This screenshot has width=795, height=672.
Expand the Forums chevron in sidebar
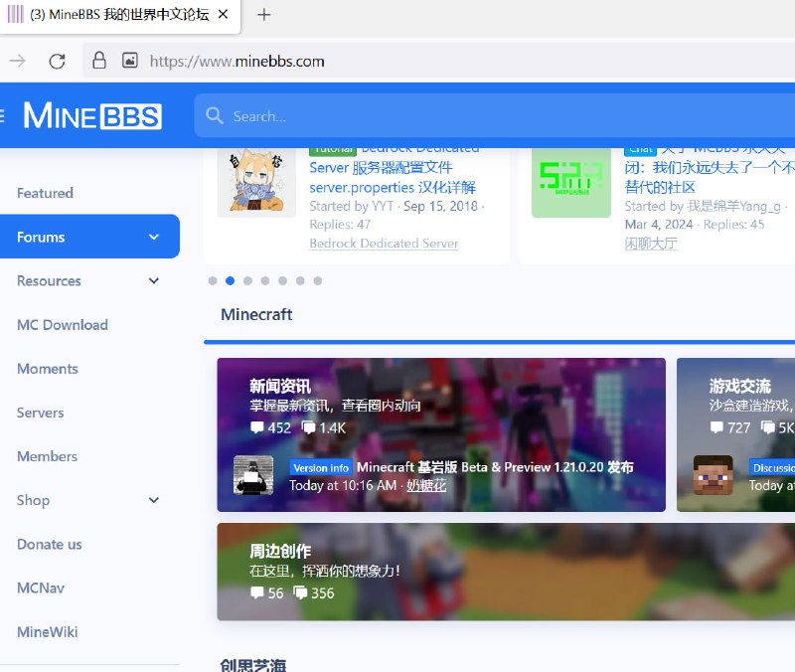154,237
